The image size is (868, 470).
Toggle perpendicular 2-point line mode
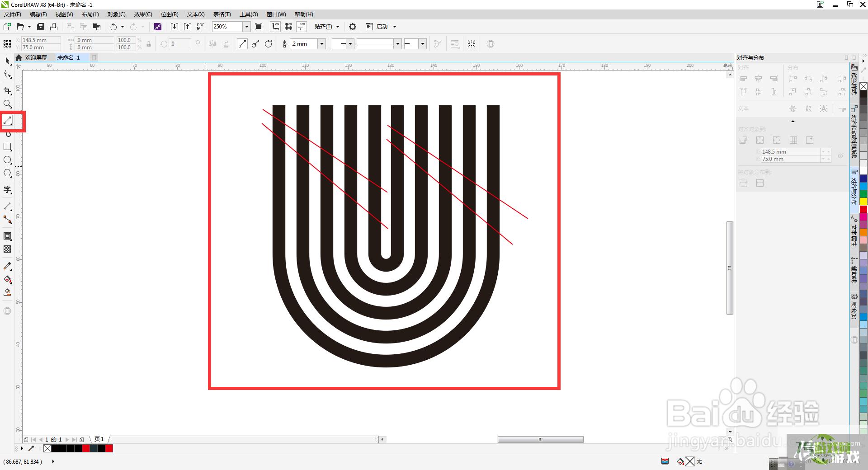255,44
